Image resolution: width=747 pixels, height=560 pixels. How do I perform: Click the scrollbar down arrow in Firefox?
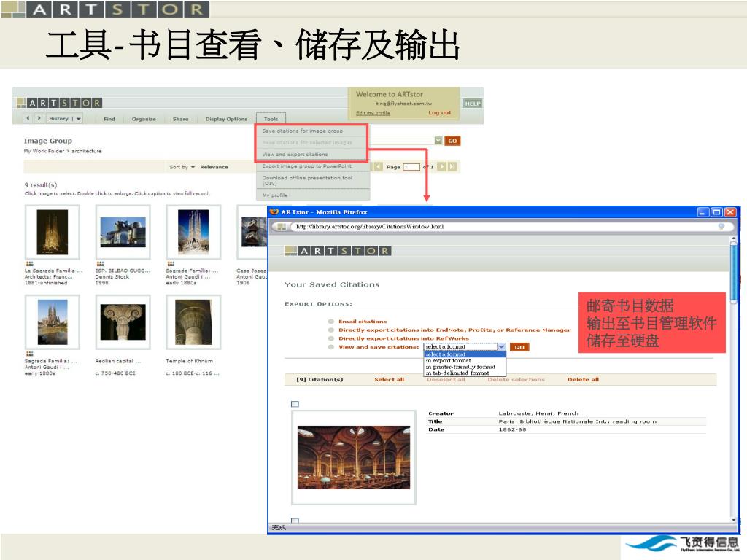pyautogui.click(x=734, y=520)
